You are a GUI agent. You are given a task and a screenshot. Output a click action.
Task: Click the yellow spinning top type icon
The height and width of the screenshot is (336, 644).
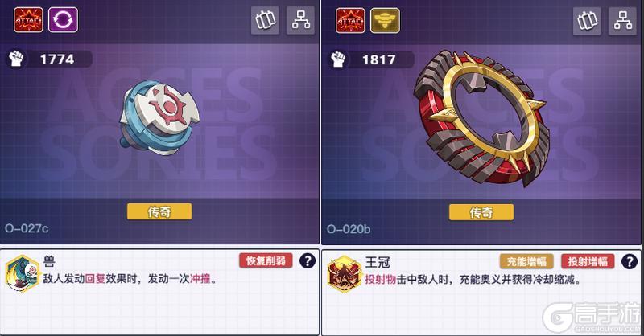[385, 20]
